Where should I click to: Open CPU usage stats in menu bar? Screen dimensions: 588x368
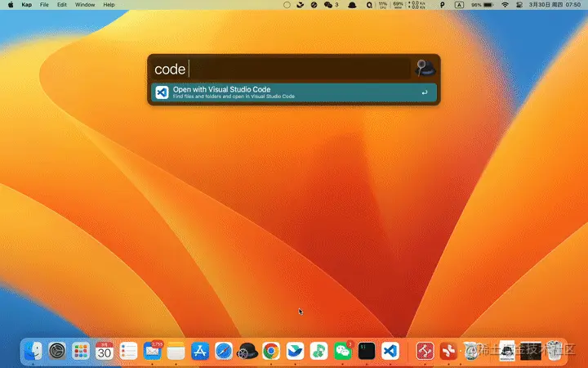pos(383,5)
